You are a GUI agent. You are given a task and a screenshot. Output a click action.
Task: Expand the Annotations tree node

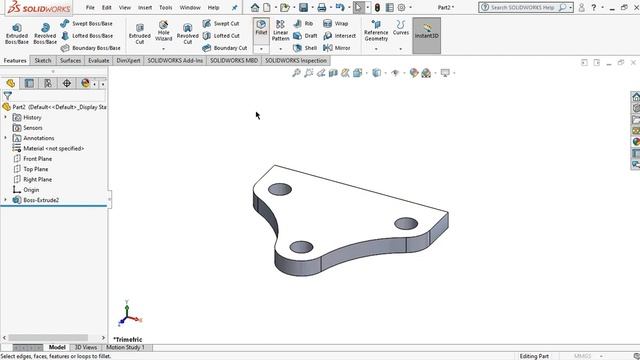point(5,138)
